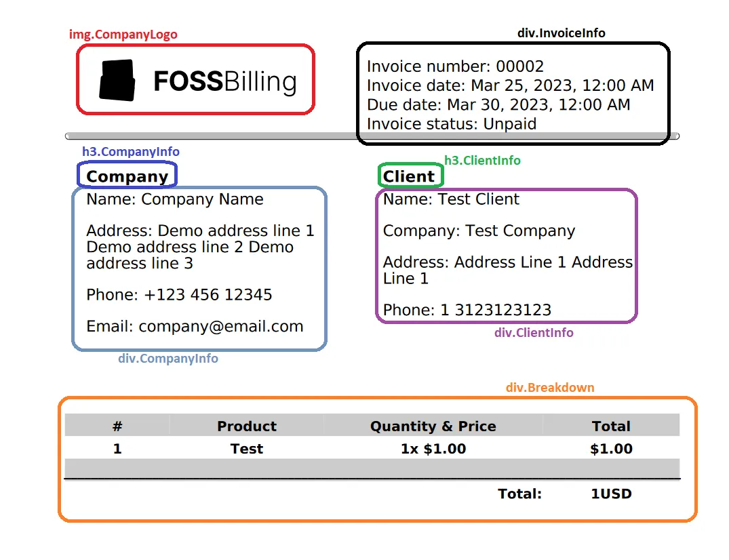Select the Invoice date line

510,85
